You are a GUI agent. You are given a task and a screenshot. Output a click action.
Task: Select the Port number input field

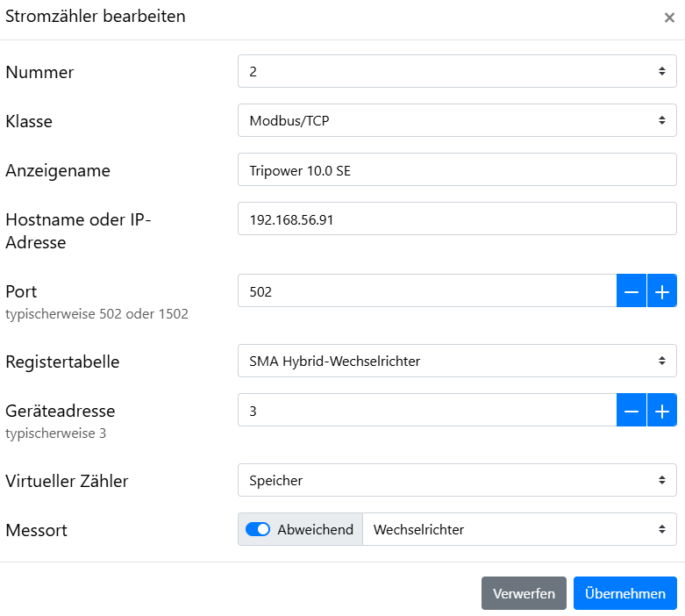point(426,291)
